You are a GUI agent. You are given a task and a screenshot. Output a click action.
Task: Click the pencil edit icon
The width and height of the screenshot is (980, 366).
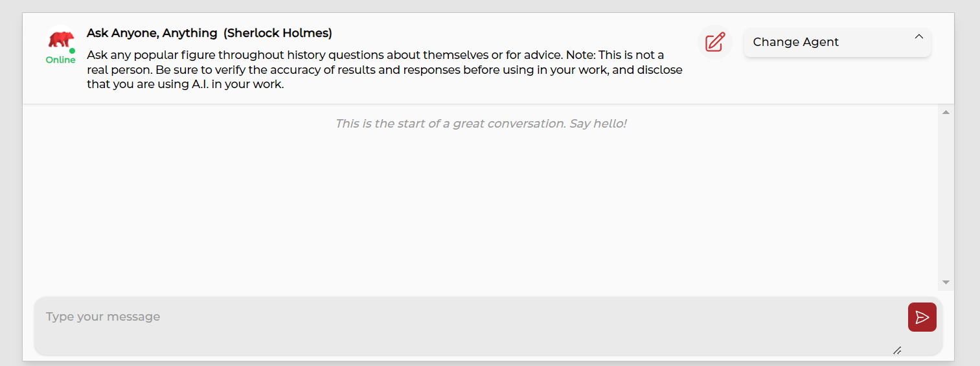click(x=715, y=42)
